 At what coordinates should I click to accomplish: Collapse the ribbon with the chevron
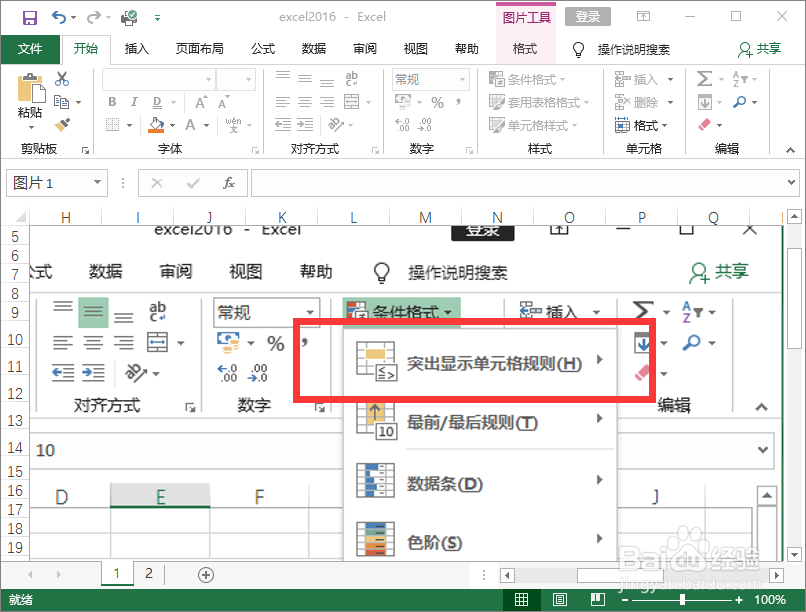tap(790, 150)
